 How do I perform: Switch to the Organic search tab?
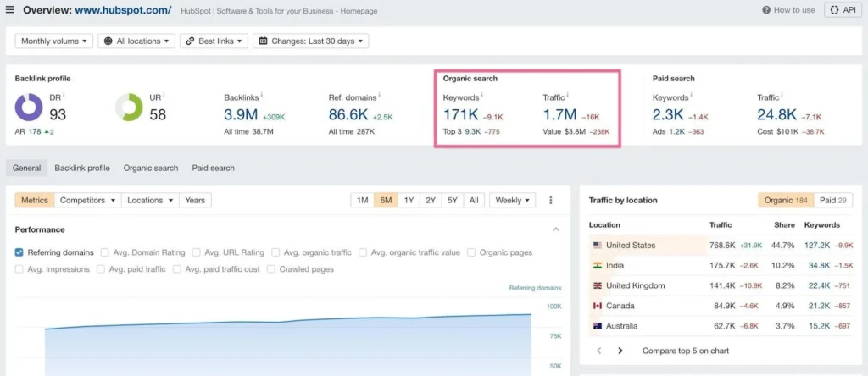151,168
